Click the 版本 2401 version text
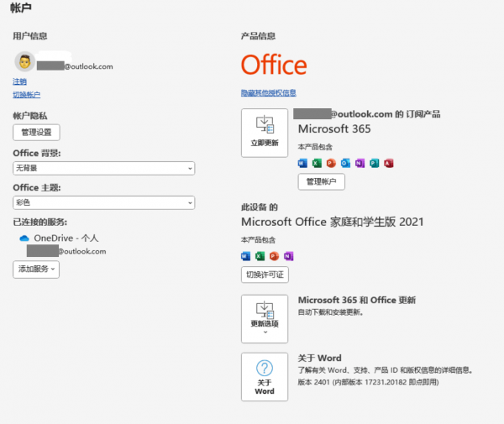This screenshot has width=504, height=424. 369,382
